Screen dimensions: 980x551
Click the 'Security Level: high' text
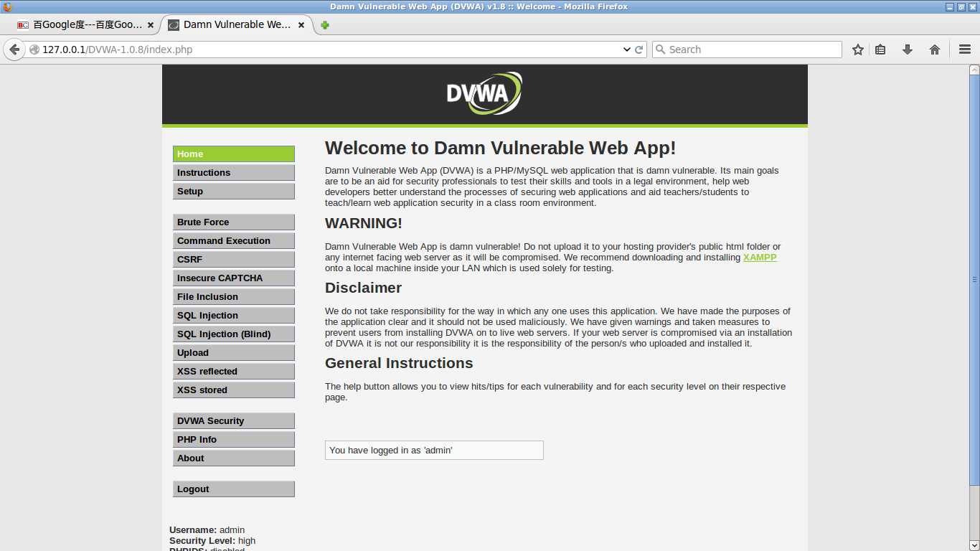pyautogui.click(x=212, y=541)
